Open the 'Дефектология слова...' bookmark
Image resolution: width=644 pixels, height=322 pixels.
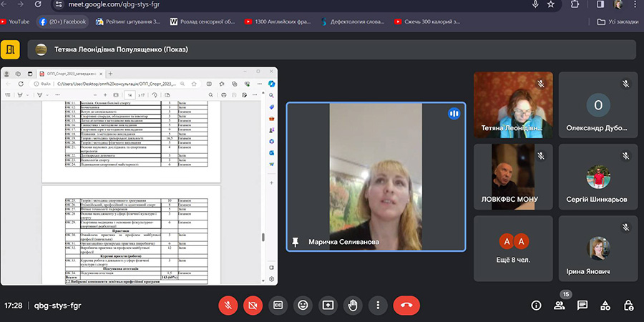point(353,21)
